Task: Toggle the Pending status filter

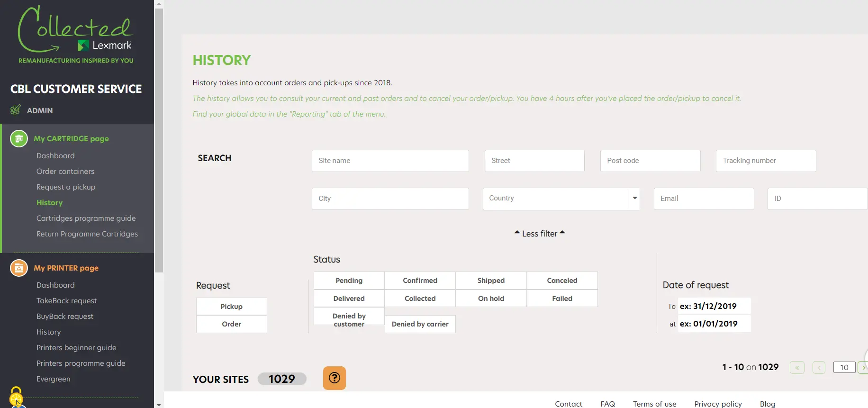Action: click(x=349, y=281)
